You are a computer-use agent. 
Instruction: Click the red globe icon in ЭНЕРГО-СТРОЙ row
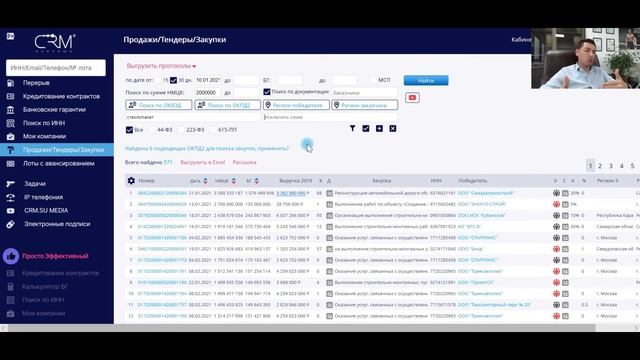(556, 204)
